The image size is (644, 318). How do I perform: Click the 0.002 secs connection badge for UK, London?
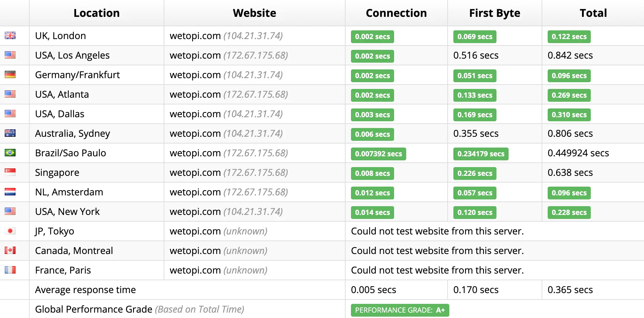[x=373, y=37]
